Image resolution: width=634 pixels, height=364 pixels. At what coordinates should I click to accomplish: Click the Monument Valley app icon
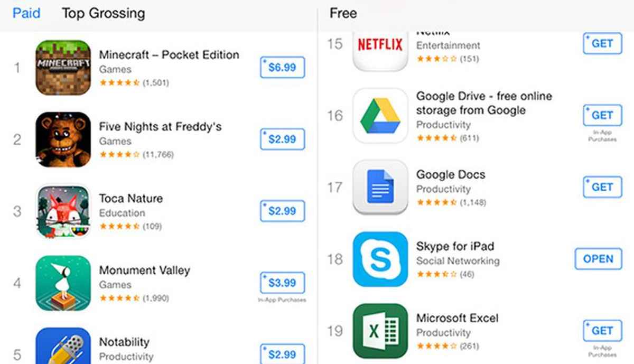click(63, 283)
